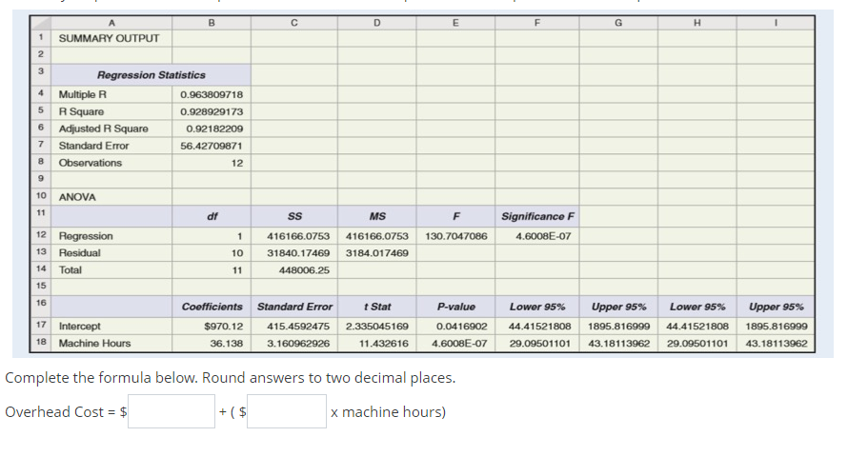Select row 15 header
The image size is (868, 457).
[40, 287]
